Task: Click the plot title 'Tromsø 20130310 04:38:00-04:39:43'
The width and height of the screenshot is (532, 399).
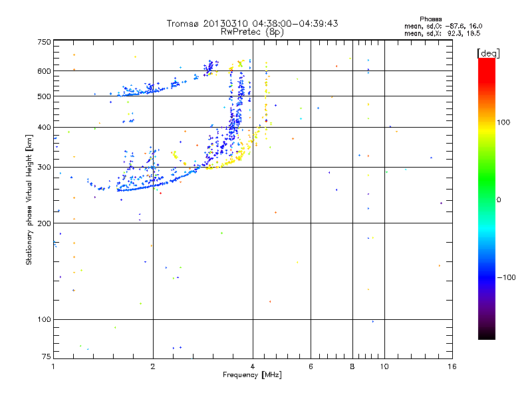Action: (252, 23)
